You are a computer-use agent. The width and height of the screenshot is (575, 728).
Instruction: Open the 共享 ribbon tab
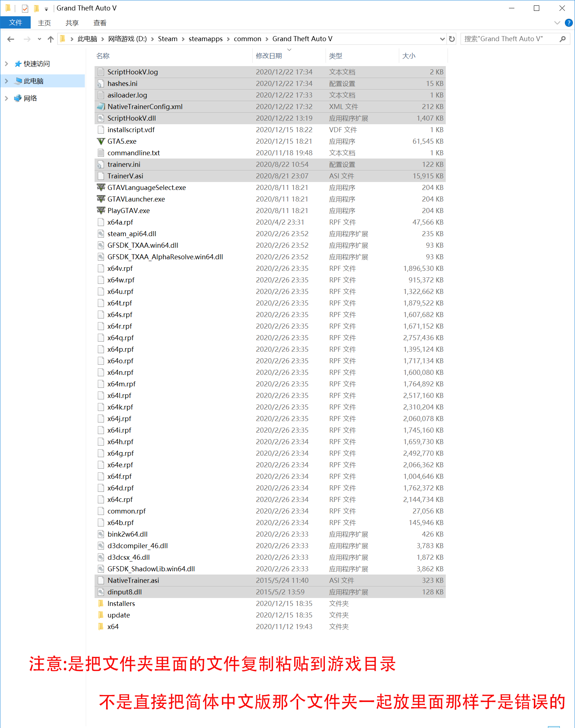[72, 23]
